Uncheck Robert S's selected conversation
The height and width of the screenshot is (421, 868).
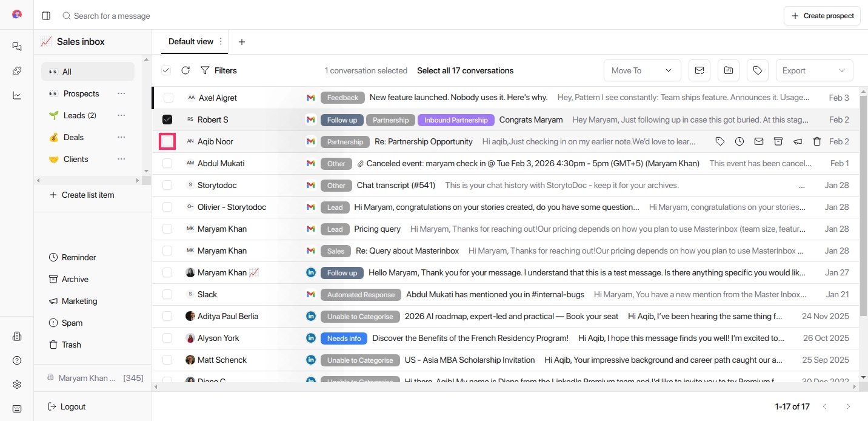coord(167,120)
